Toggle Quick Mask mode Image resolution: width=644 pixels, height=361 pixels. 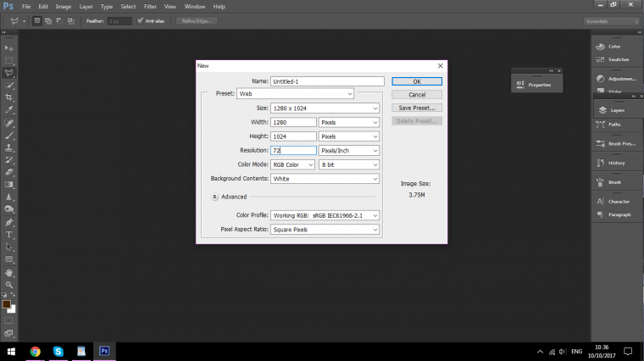(x=8, y=320)
